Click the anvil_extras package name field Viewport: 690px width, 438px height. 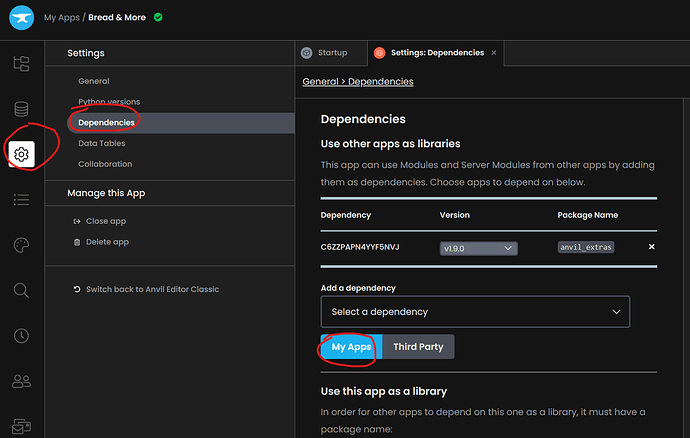(x=586, y=247)
